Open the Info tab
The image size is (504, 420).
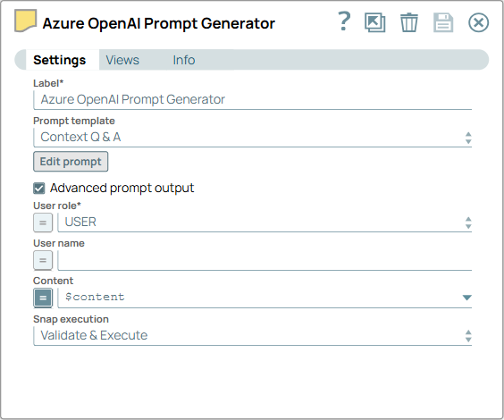[x=184, y=60]
